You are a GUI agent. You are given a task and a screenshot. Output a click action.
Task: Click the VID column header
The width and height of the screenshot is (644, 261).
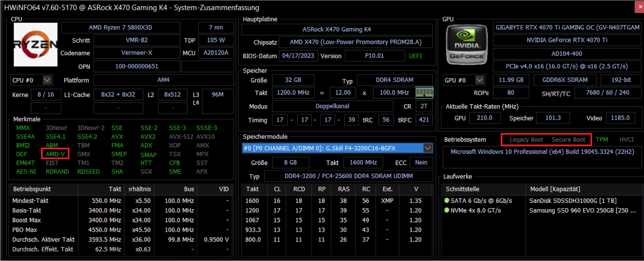tap(216, 189)
